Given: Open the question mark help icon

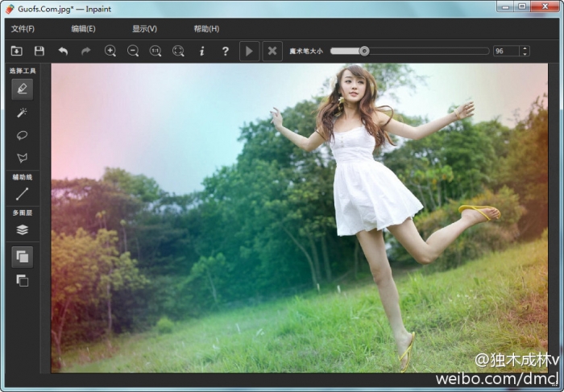Looking at the screenshot, I should (225, 51).
